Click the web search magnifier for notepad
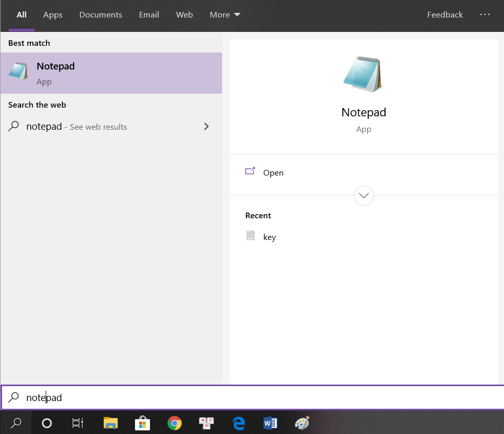Screen dimensions: 504x434 pos(13,126)
